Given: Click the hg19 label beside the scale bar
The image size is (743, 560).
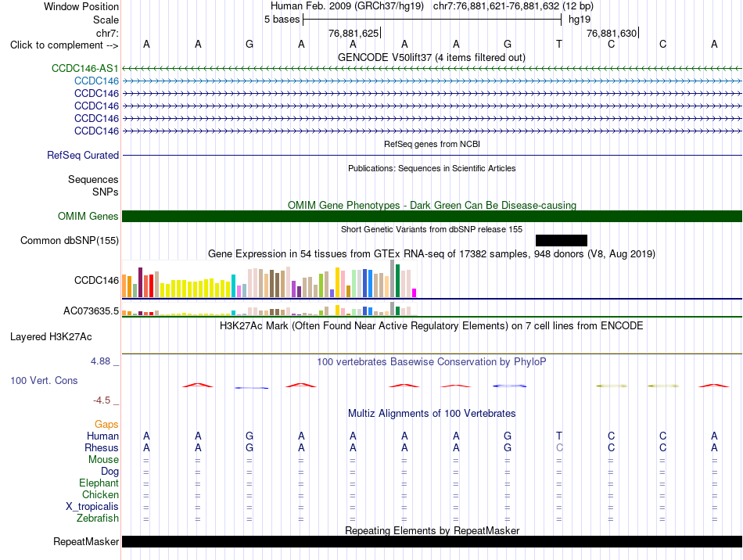Looking at the screenshot, I should (x=580, y=20).
